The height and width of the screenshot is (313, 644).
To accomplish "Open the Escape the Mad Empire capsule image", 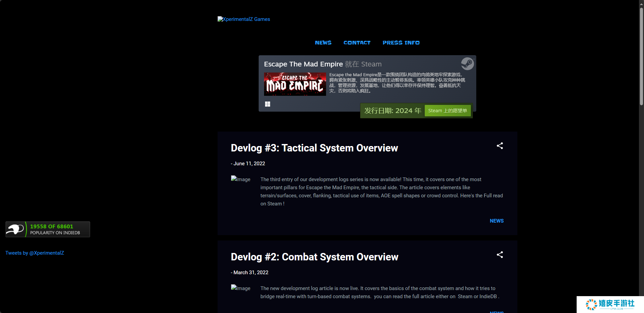I will [x=295, y=84].
